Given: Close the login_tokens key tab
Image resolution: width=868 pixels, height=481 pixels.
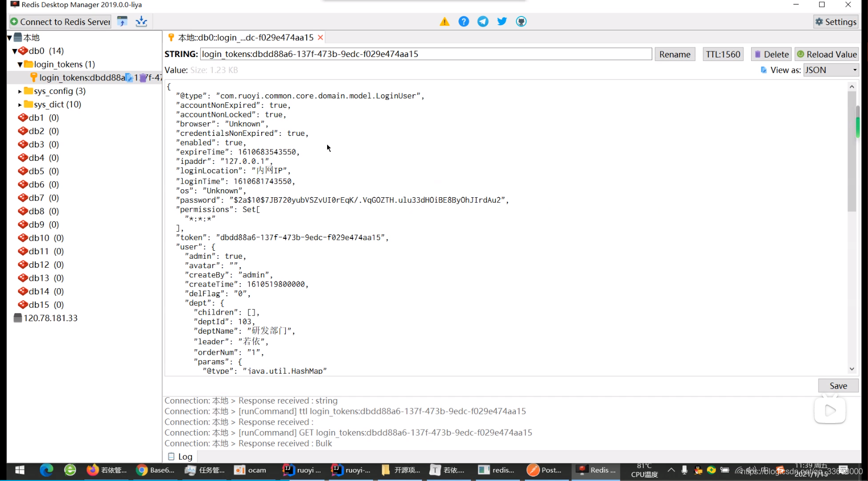Looking at the screenshot, I should (321, 37).
